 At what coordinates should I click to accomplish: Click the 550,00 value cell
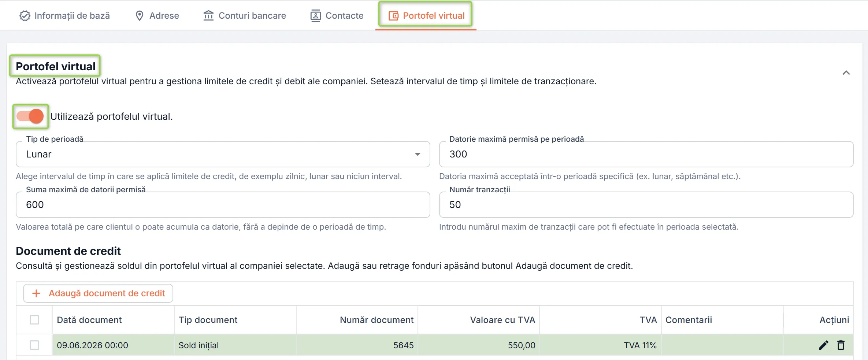coord(479,345)
